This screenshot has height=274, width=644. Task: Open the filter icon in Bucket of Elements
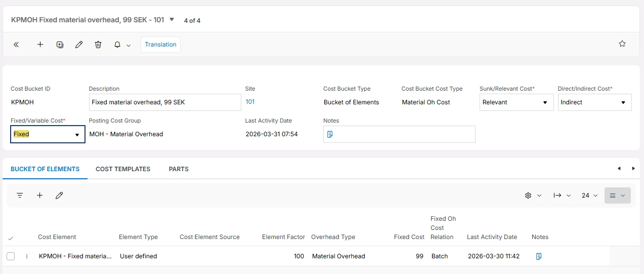(x=20, y=195)
